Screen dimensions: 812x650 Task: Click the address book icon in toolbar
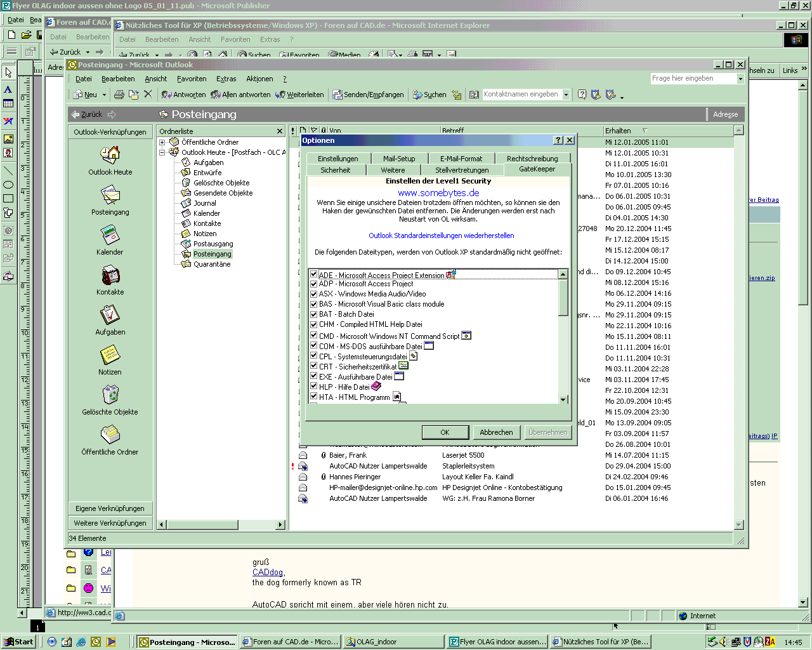click(x=474, y=95)
